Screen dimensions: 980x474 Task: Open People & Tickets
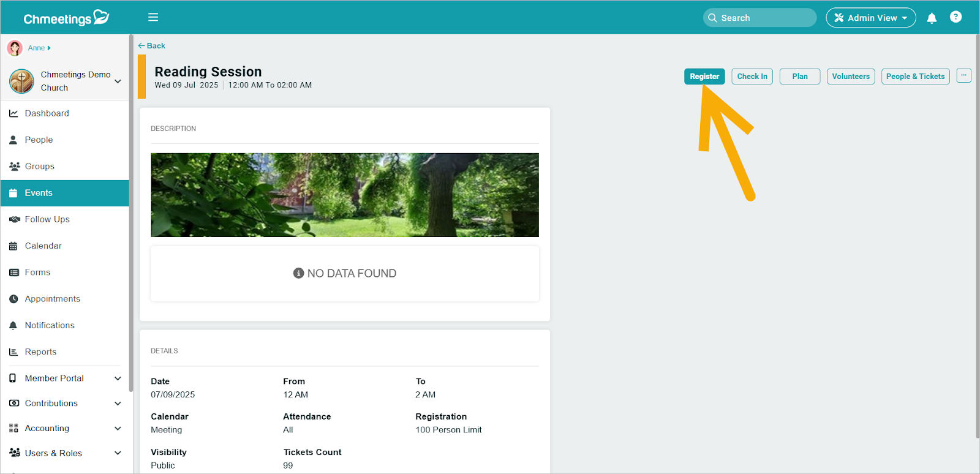[x=915, y=77]
